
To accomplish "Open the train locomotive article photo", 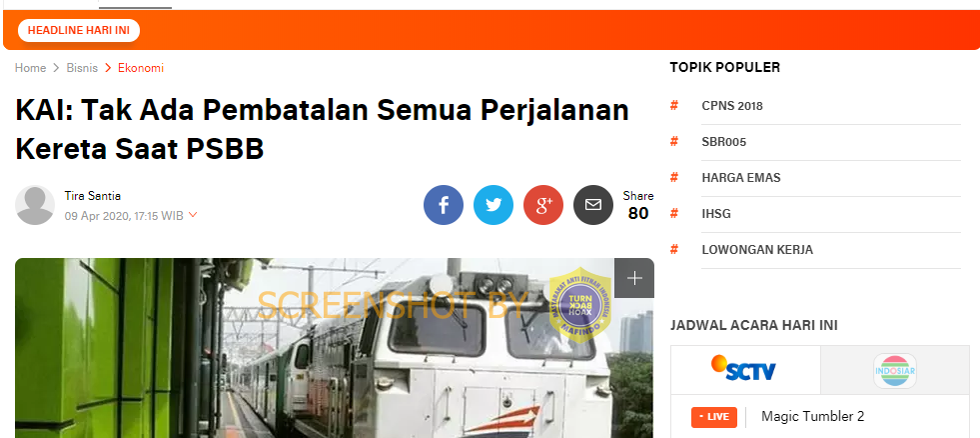I will tap(335, 348).
